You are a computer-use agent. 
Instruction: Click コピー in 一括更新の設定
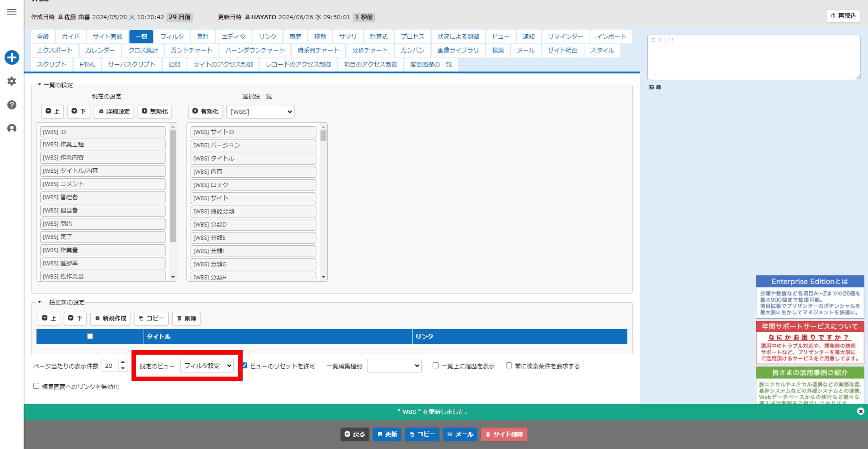click(x=151, y=318)
